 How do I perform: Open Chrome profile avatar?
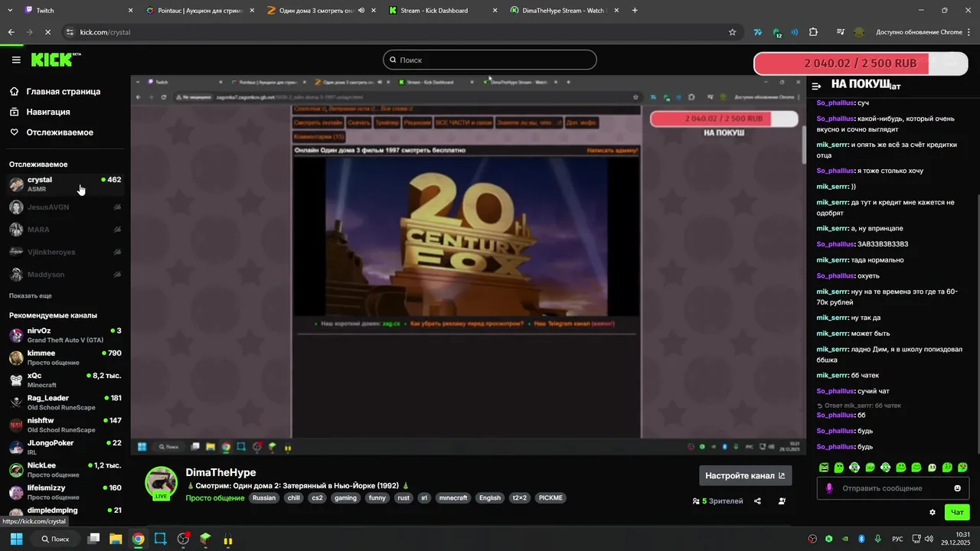coord(859,32)
